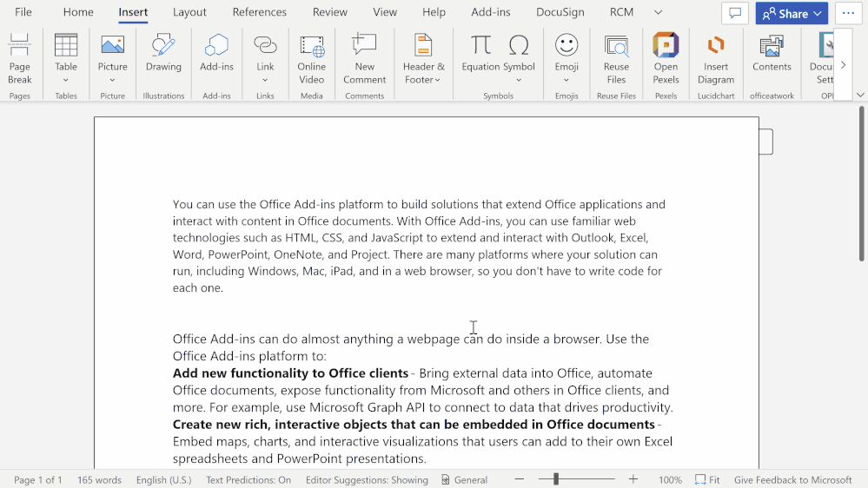
Task: Open the File menu
Action: point(23,12)
